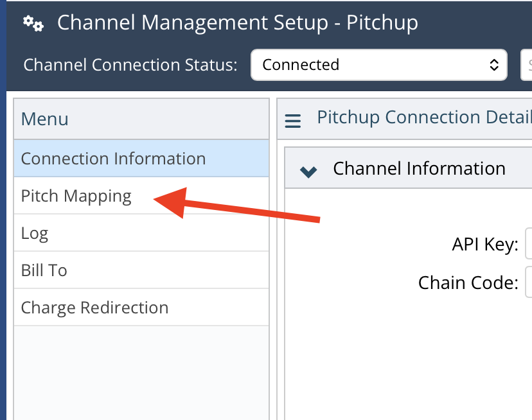Viewport: 532px width, 420px height.
Task: Click the Menu panel header
Action: tap(141, 119)
